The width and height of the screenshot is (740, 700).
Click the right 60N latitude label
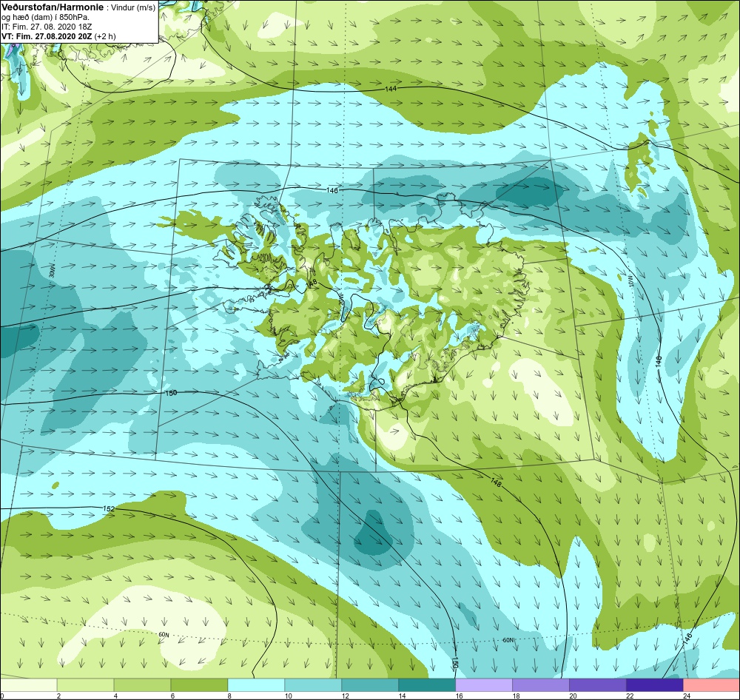pyautogui.click(x=508, y=640)
